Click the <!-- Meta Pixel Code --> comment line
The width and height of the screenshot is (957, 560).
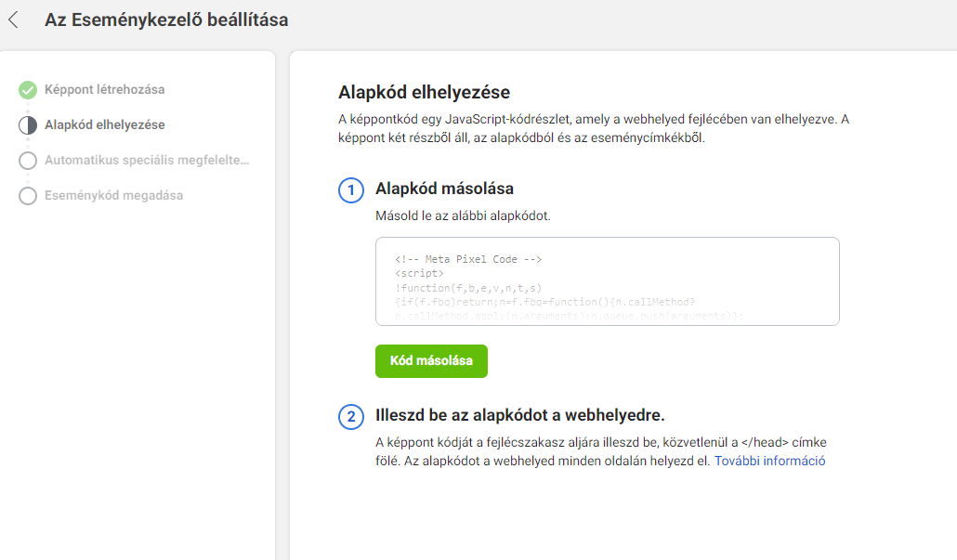(468, 259)
